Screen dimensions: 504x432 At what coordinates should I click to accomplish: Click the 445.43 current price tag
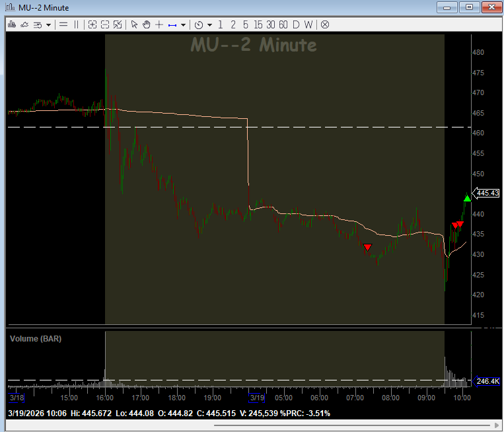(486, 193)
